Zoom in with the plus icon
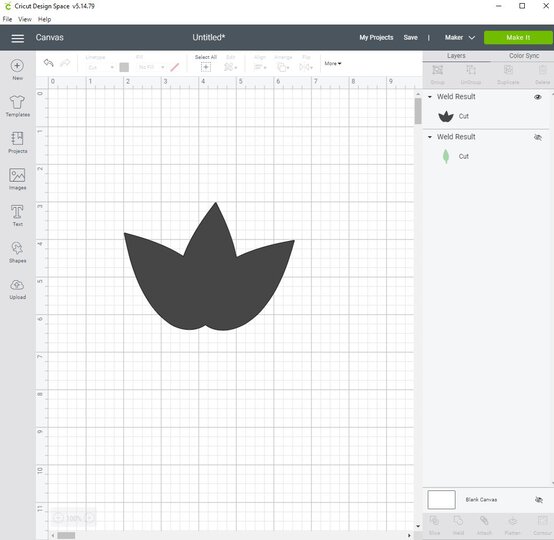The height and width of the screenshot is (540, 554). [90, 518]
